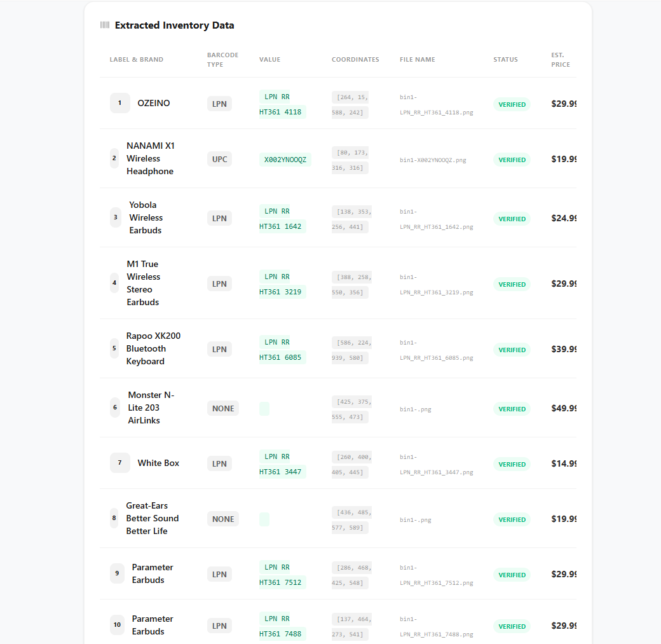
Task: Select the UPC badge in the NANAMI X1 row
Action: click(219, 159)
